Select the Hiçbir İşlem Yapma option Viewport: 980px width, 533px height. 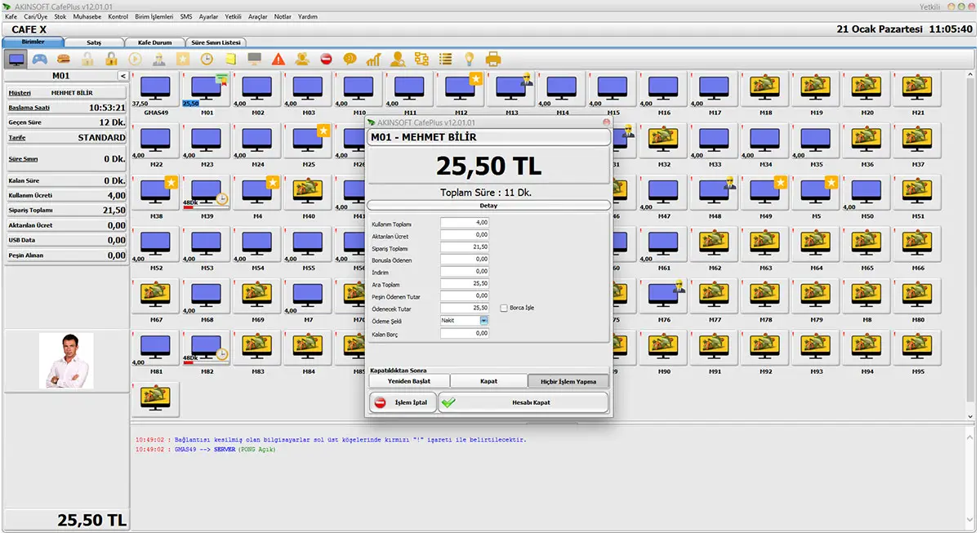click(568, 381)
